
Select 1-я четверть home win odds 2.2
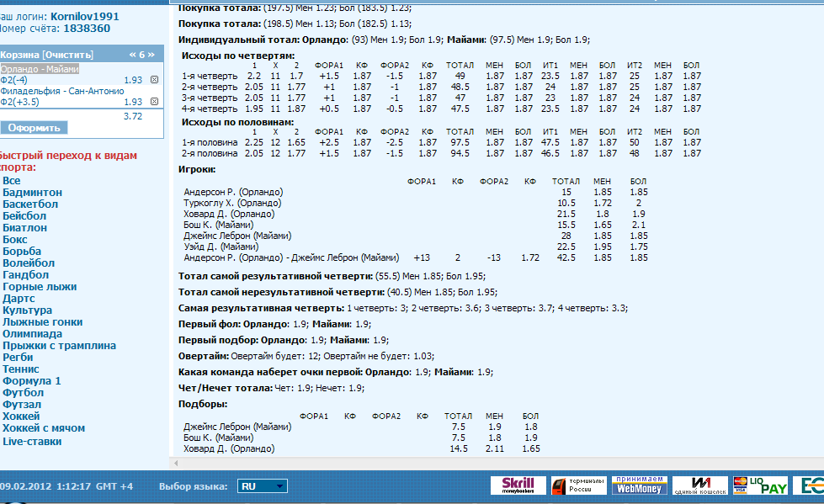point(254,77)
